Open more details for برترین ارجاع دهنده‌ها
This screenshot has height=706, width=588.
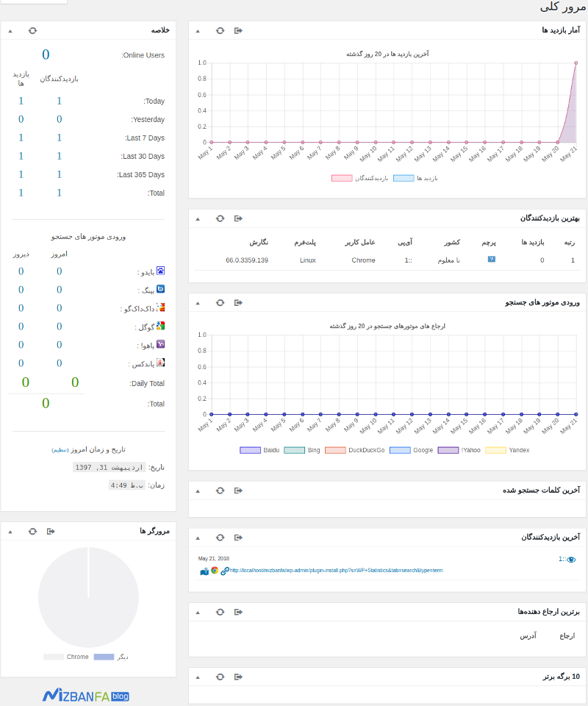[238, 612]
